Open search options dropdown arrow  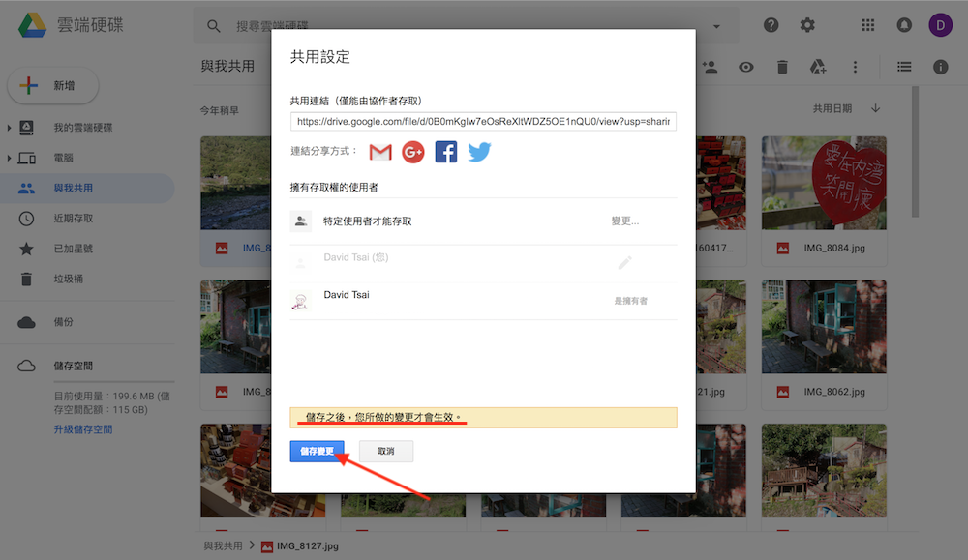(717, 26)
